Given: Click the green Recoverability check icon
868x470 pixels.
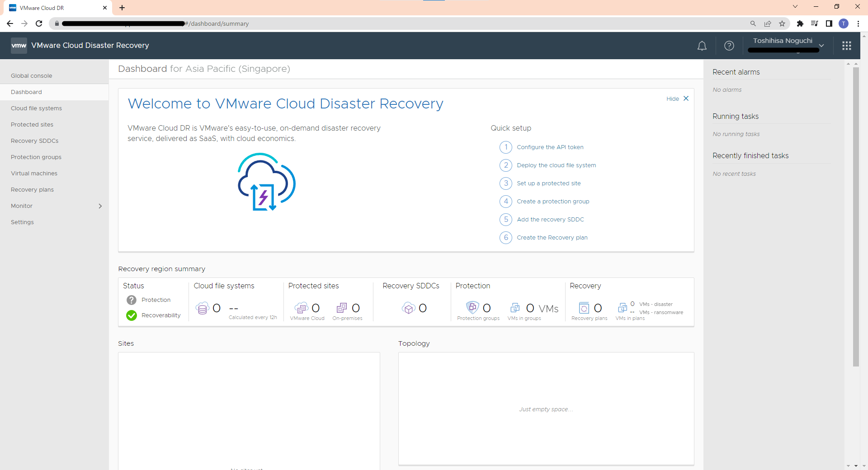Looking at the screenshot, I should tap(132, 315).
